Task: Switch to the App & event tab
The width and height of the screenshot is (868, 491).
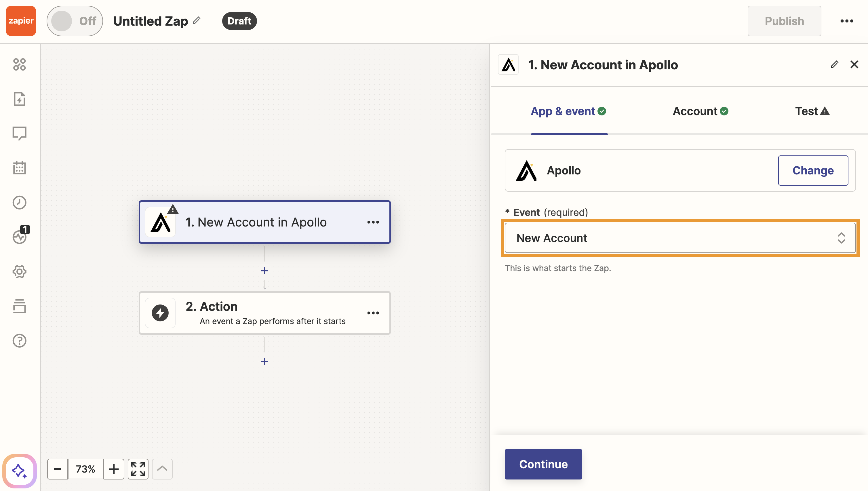Action: [569, 111]
